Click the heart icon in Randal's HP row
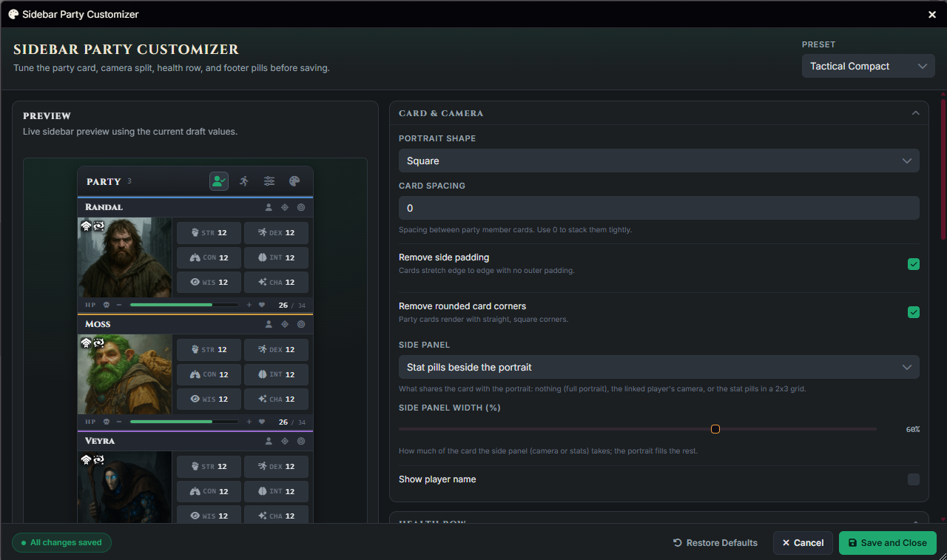This screenshot has height=560, width=947. coord(262,305)
